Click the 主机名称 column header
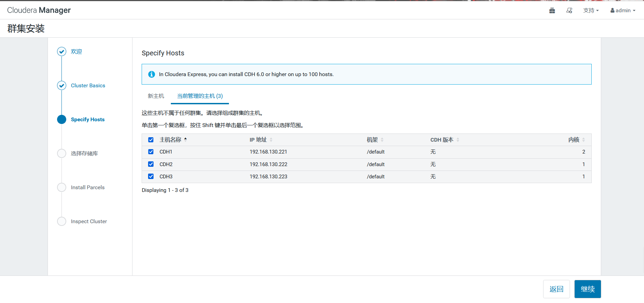 click(x=171, y=140)
